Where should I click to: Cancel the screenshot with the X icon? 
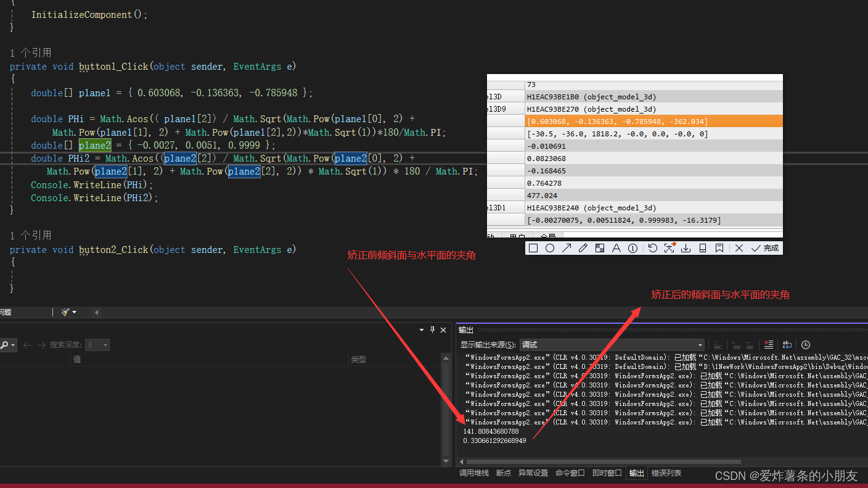[739, 248]
